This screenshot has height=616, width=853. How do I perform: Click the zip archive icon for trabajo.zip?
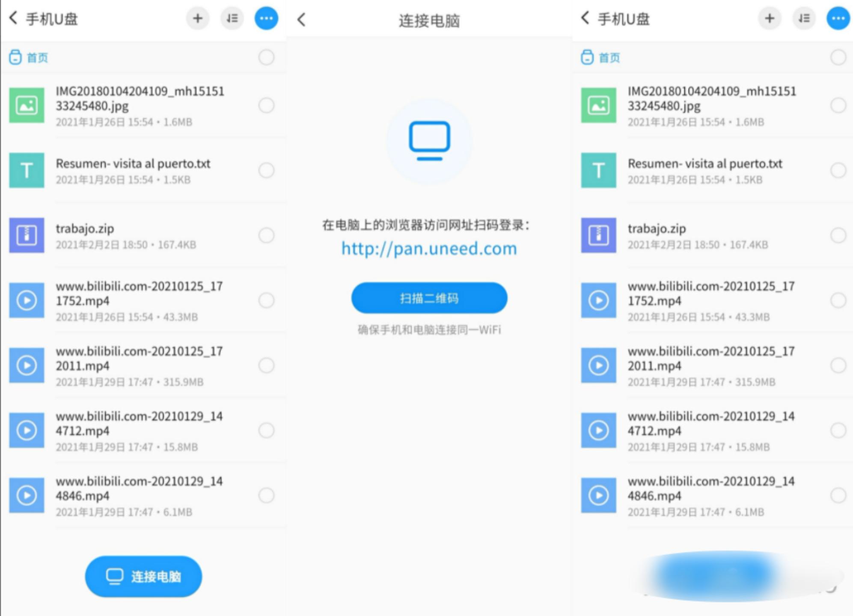coord(27,236)
